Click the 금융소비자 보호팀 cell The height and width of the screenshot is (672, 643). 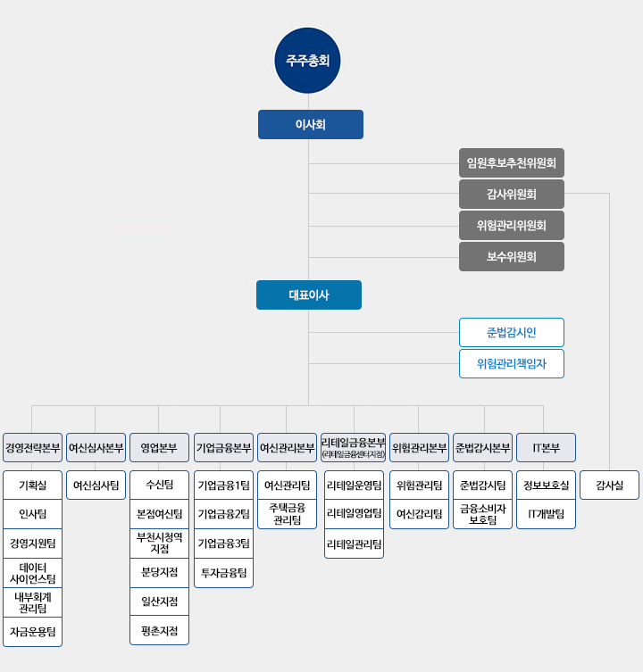coord(482,514)
